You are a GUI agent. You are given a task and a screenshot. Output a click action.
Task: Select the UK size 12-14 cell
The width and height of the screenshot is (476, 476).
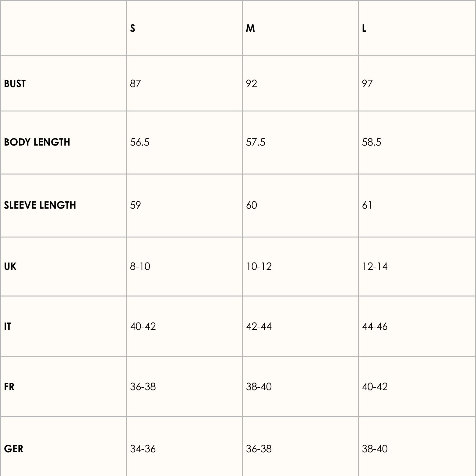coord(375,266)
